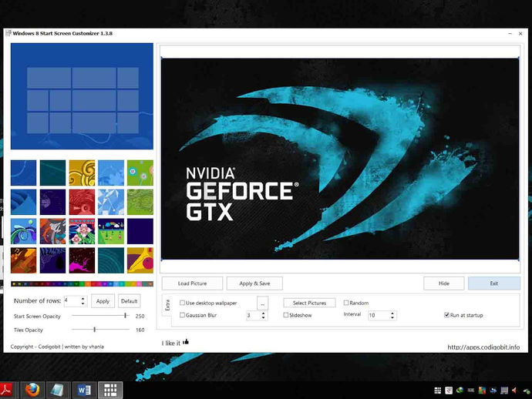Click the speaker volume icon in system tray
532x399 pixels.
pos(514,391)
